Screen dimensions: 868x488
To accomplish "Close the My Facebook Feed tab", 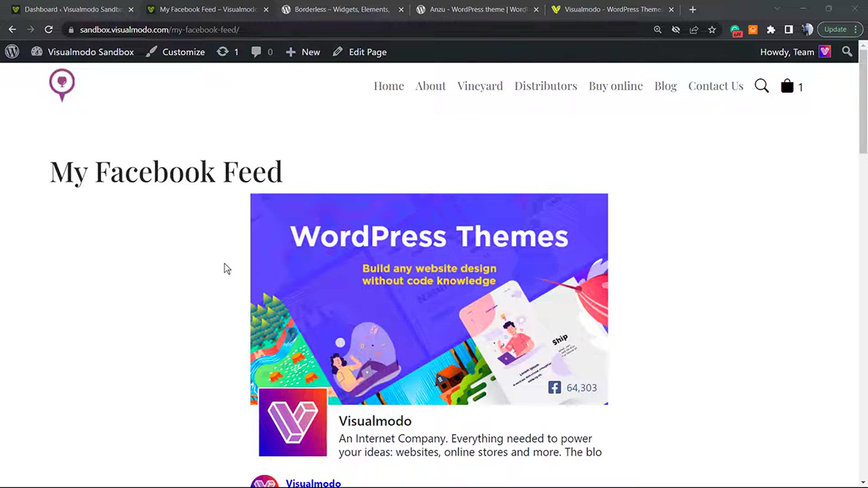I will click(266, 9).
